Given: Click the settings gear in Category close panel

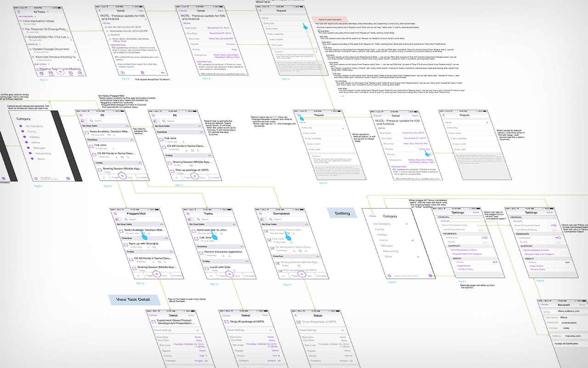Looking at the screenshot, I should (x=430, y=275).
